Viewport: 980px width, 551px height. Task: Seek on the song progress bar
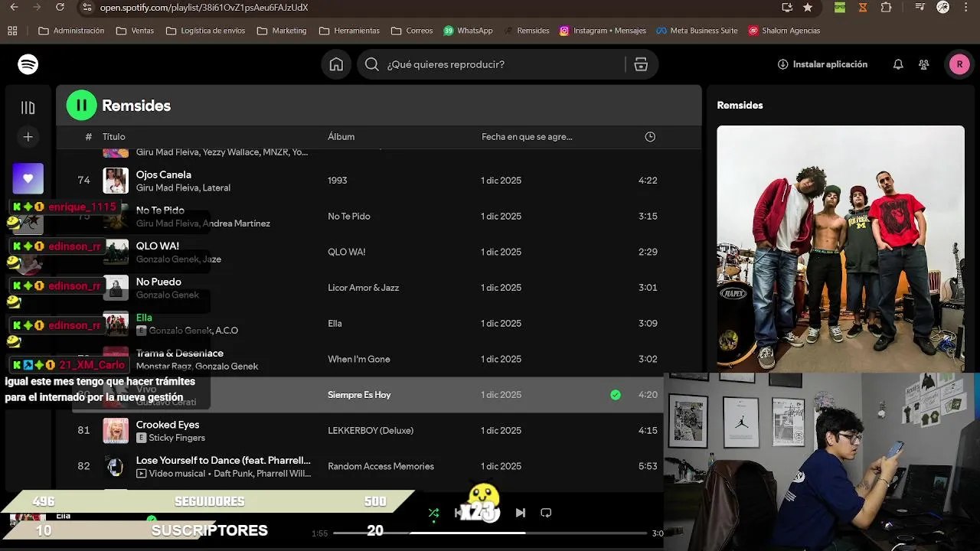(490, 533)
